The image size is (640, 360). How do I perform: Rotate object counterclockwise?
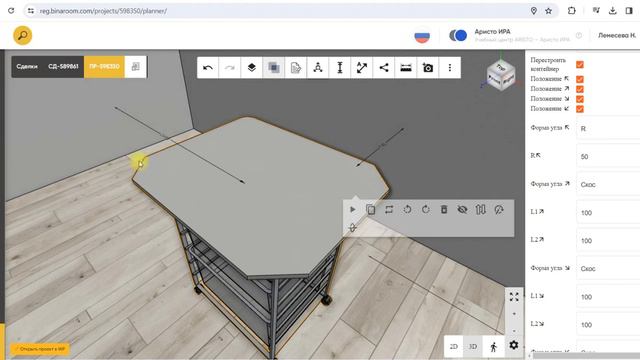pyautogui.click(x=407, y=209)
